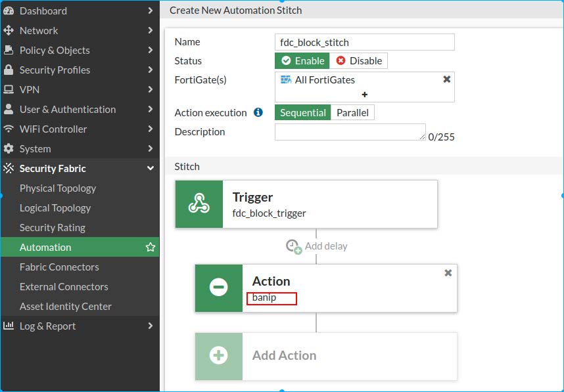Set Status to Disable
The height and width of the screenshot is (392, 564).
tap(359, 60)
